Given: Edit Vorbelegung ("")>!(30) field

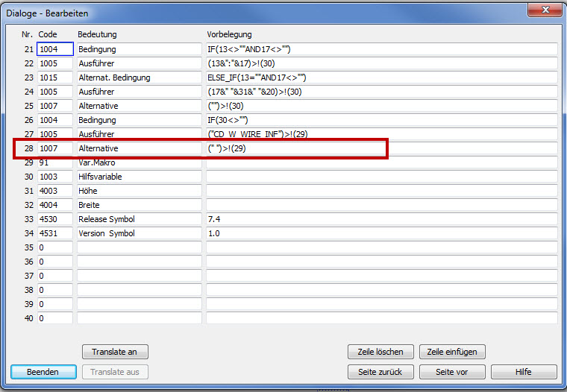Looking at the screenshot, I should click(382, 106).
